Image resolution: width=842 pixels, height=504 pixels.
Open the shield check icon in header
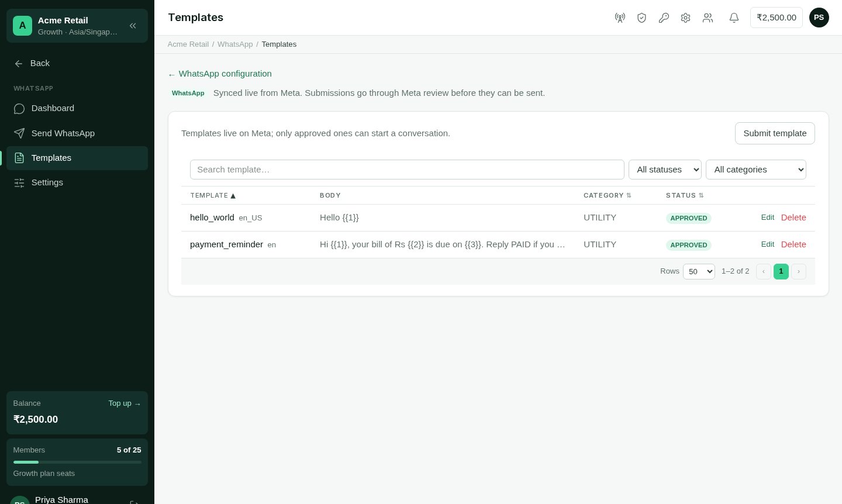[641, 18]
